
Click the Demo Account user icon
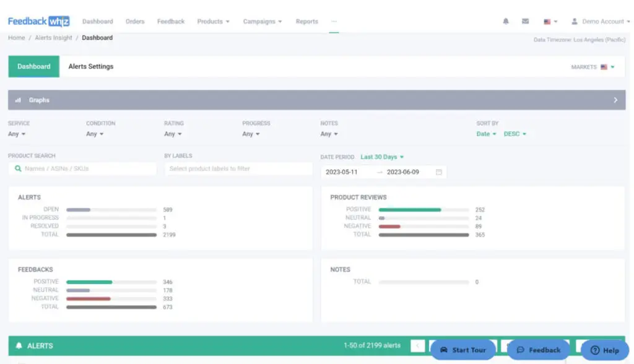coord(575,22)
